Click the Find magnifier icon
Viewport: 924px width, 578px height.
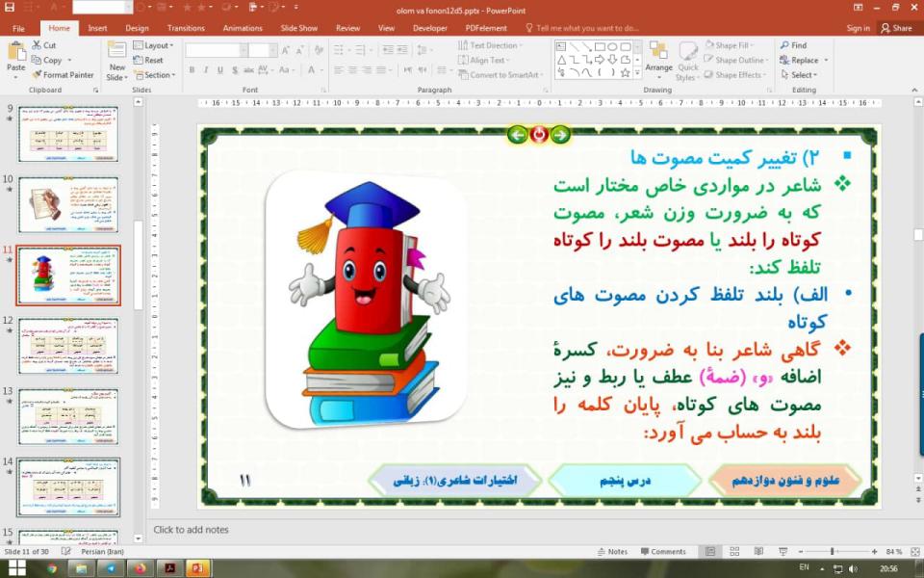784,45
